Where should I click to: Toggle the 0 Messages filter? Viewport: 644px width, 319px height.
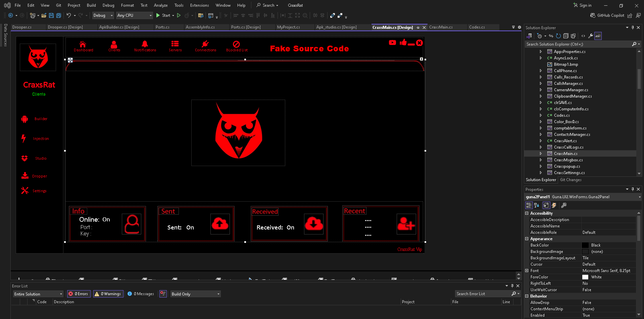click(141, 294)
